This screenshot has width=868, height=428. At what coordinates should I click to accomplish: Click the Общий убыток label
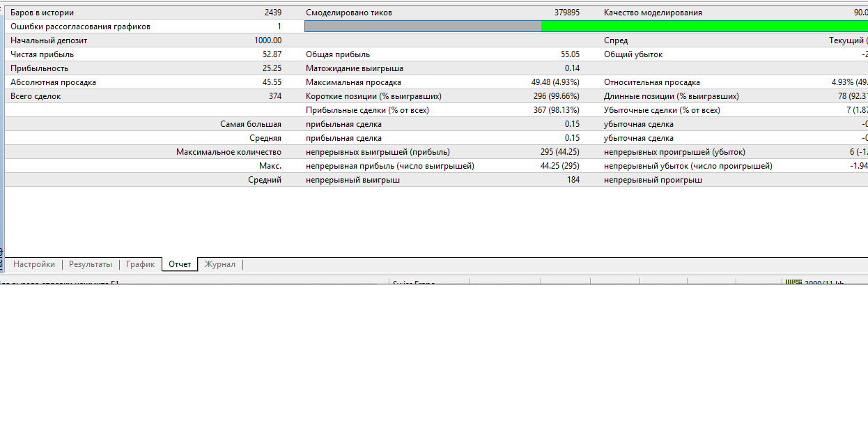(633, 54)
